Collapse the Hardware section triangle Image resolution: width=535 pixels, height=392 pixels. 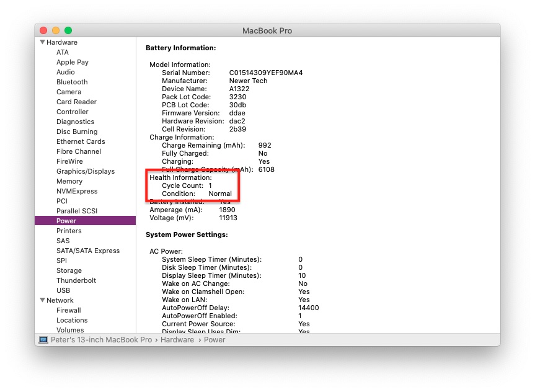click(42, 42)
